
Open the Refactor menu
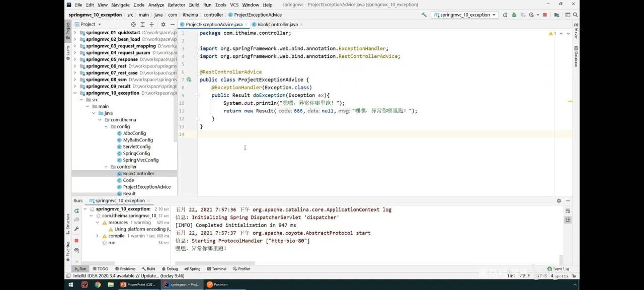tap(177, 5)
